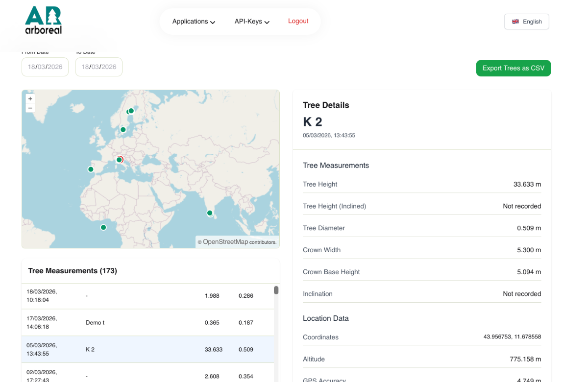588x382 pixels.
Task: Zoom out on the map
Action: click(x=30, y=108)
